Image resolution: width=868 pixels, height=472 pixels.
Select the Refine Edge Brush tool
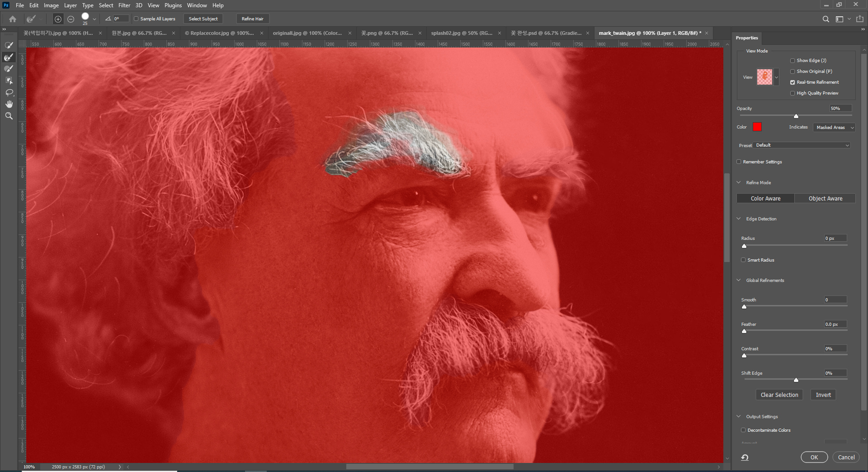[x=9, y=57]
